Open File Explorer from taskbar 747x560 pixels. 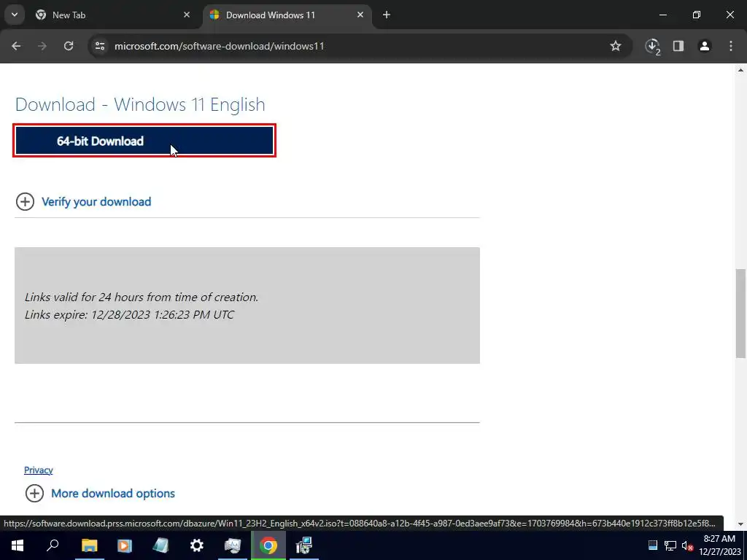pyautogui.click(x=89, y=545)
